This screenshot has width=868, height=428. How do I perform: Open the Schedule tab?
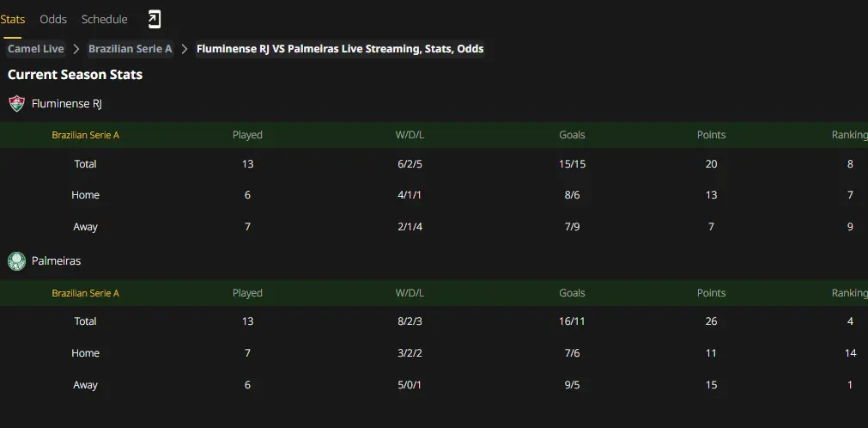click(x=104, y=20)
